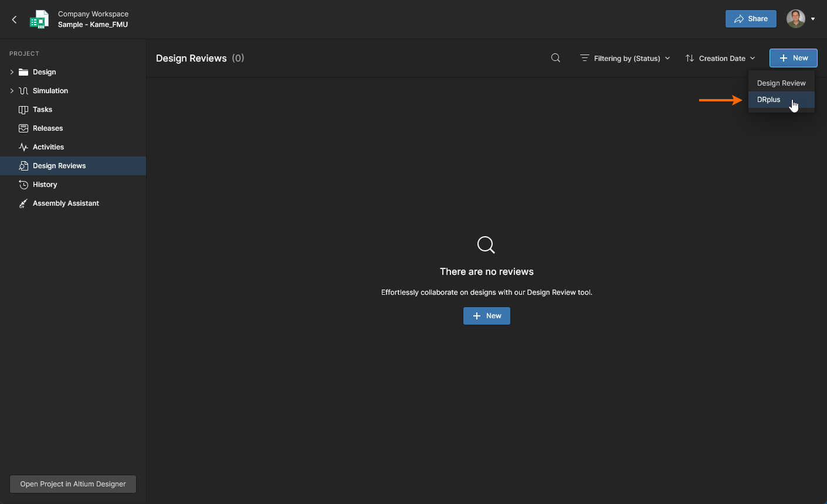Click the filter lines icon

tap(584, 58)
